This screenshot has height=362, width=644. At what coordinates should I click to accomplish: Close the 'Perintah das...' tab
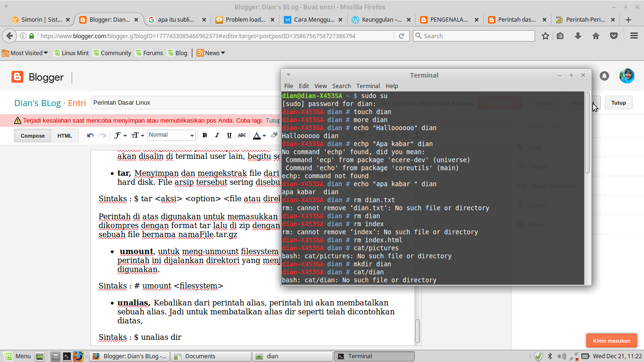545,20
